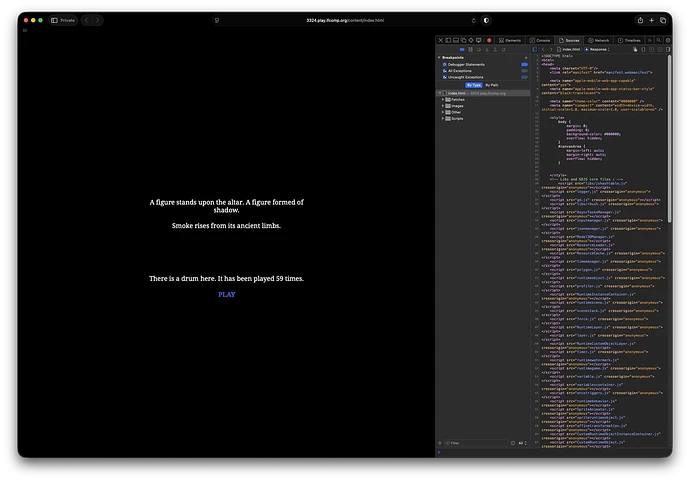Open a new tab with the plus icon
The height and width of the screenshot is (480, 690).
click(652, 20)
